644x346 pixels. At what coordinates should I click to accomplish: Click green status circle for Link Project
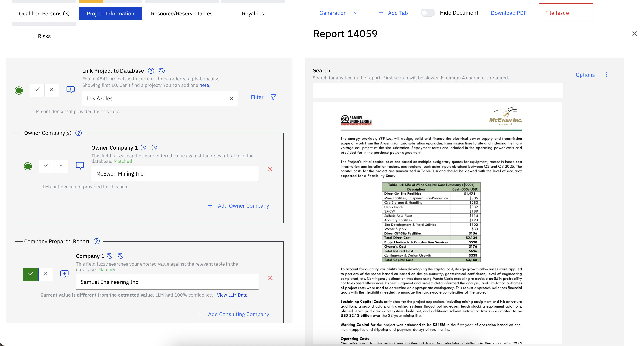19,90
